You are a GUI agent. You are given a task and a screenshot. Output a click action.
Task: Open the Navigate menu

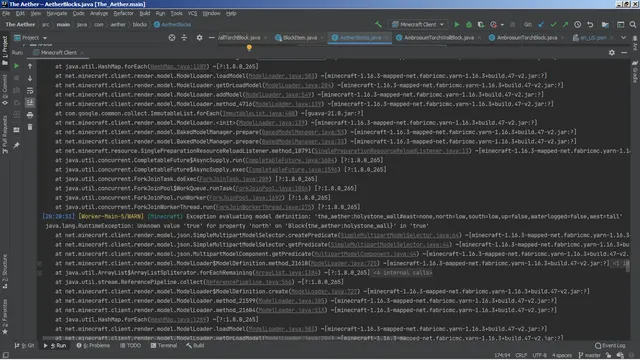(57, 13)
